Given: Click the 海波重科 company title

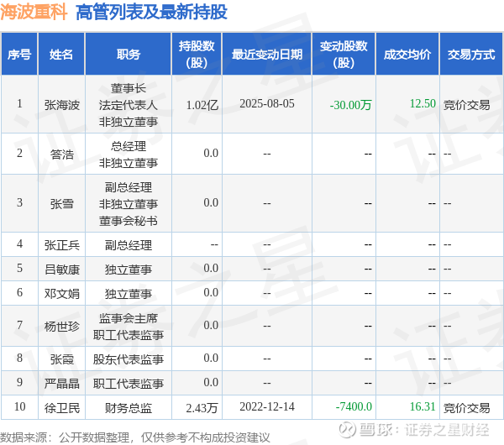Looking at the screenshot, I should (34, 12).
